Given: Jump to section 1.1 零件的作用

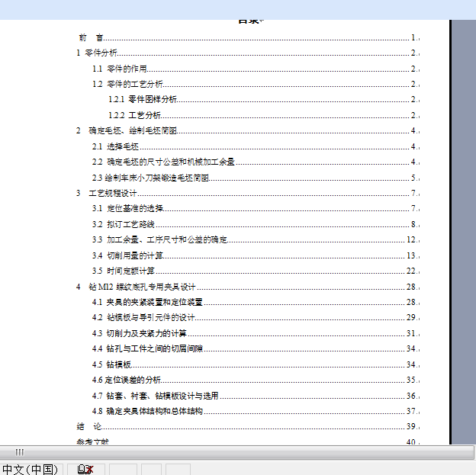Looking at the screenshot, I should pos(256,69).
